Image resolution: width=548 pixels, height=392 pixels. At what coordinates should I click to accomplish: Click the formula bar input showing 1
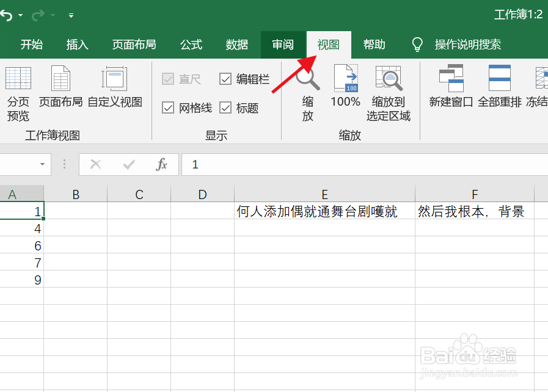click(x=365, y=164)
